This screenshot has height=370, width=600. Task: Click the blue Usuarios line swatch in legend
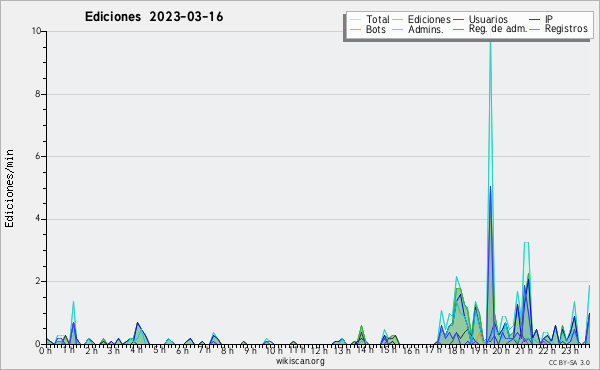[458, 20]
